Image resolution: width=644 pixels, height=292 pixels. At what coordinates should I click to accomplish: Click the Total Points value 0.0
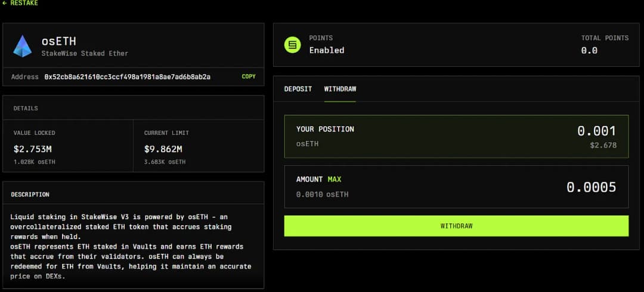(589, 50)
